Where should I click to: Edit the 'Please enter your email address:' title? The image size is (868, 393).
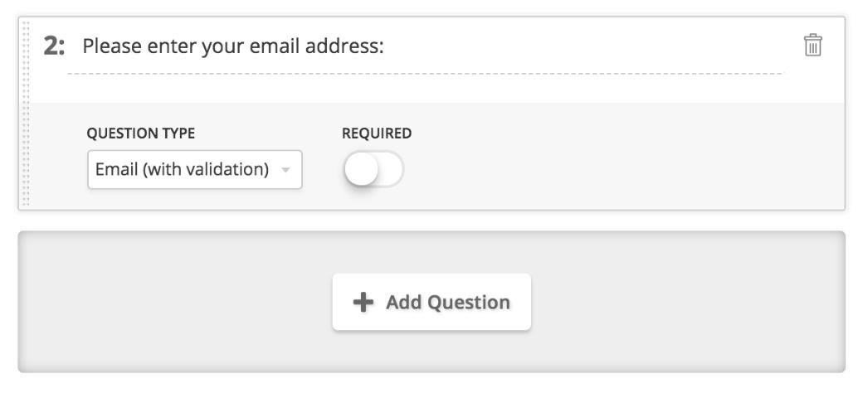233,46
